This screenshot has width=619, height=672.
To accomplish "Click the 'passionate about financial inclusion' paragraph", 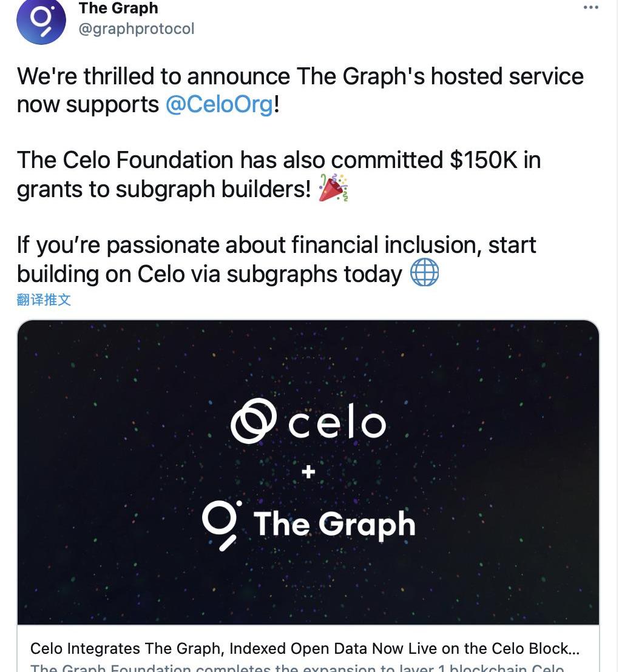I will click(277, 260).
